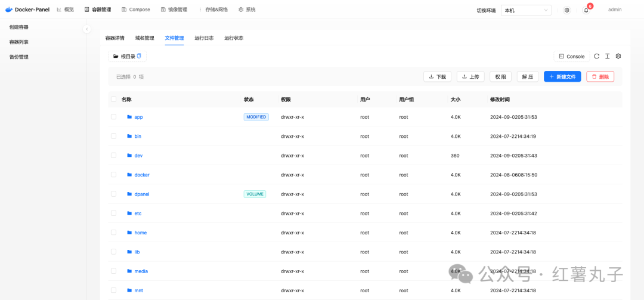Switch to the 运行日志 tab
The image size is (644, 300).
click(204, 38)
